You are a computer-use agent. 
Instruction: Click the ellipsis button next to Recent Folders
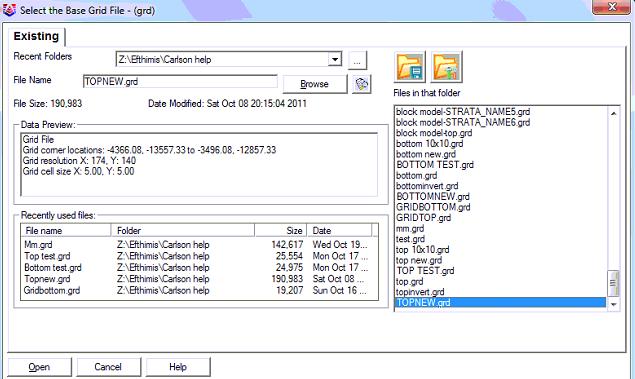tap(357, 61)
